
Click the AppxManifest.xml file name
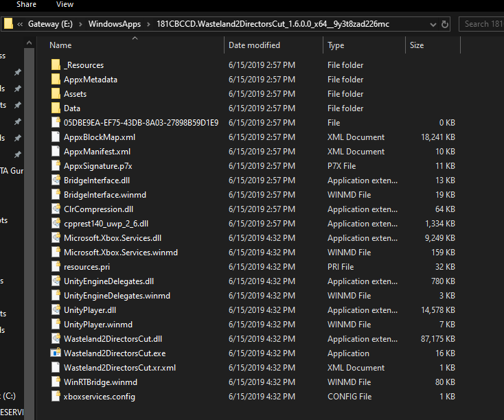click(97, 152)
